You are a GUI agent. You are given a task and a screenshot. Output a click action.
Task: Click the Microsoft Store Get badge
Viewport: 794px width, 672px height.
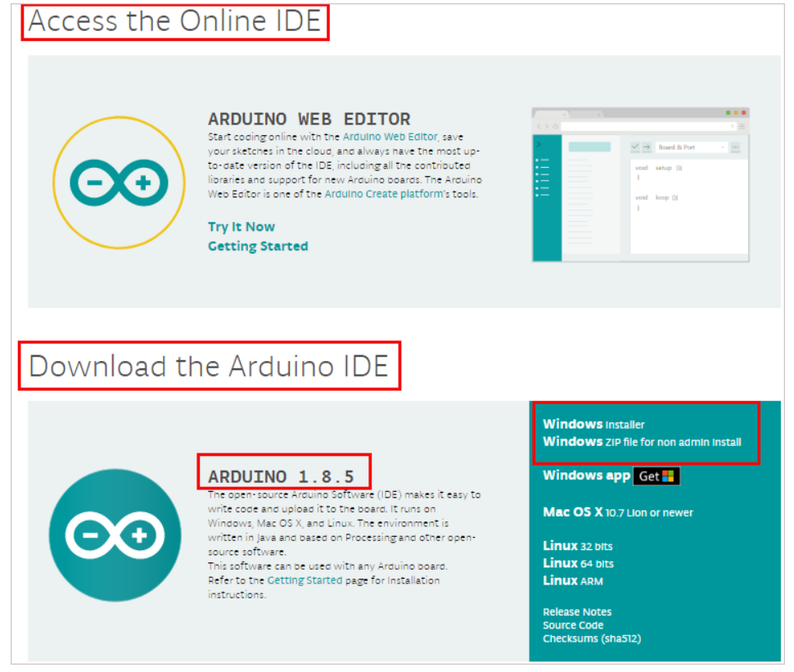(x=656, y=476)
